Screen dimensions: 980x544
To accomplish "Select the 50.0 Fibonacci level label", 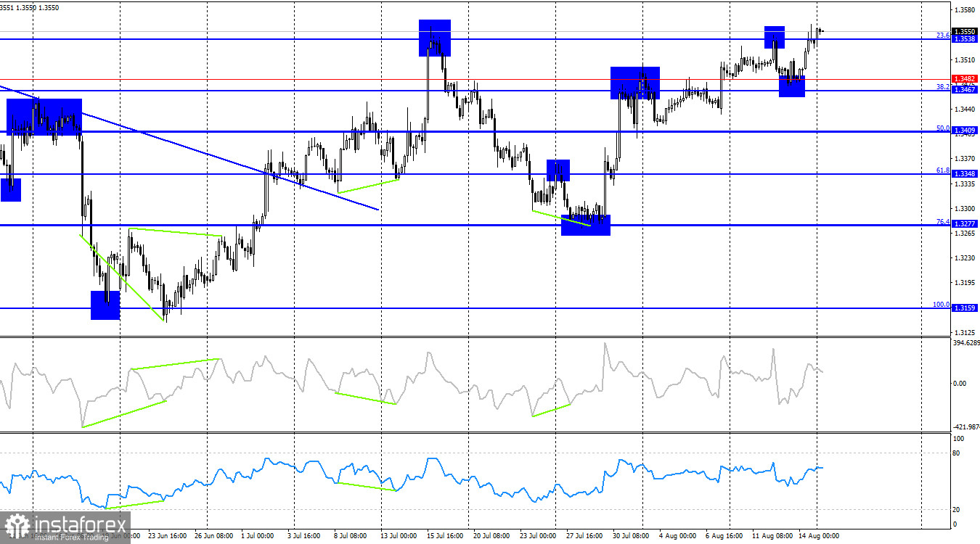I will click(943, 128).
